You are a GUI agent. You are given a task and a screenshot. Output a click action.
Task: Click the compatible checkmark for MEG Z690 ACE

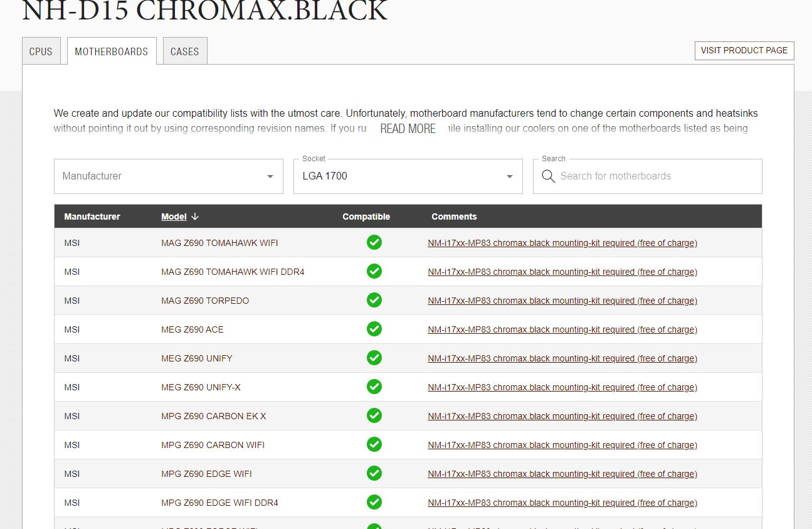click(374, 329)
